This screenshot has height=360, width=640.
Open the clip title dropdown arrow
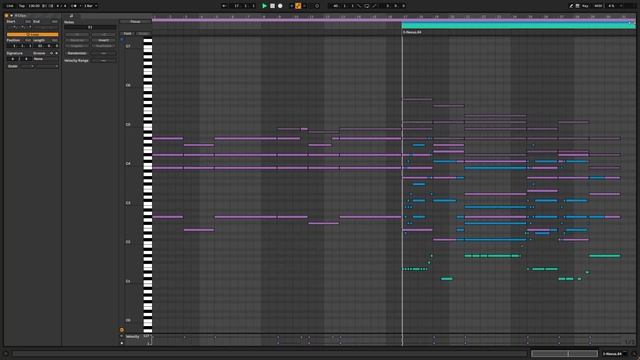(x=11, y=16)
